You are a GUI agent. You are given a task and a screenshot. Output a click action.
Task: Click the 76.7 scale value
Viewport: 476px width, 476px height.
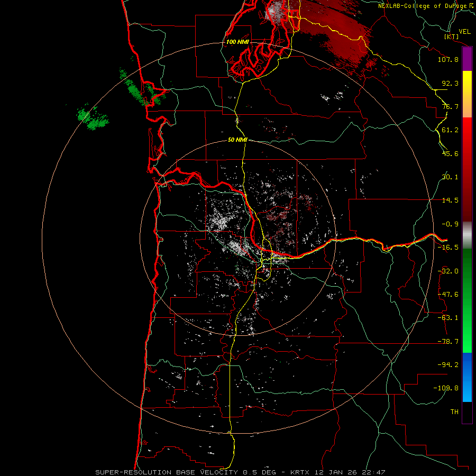[450, 106]
